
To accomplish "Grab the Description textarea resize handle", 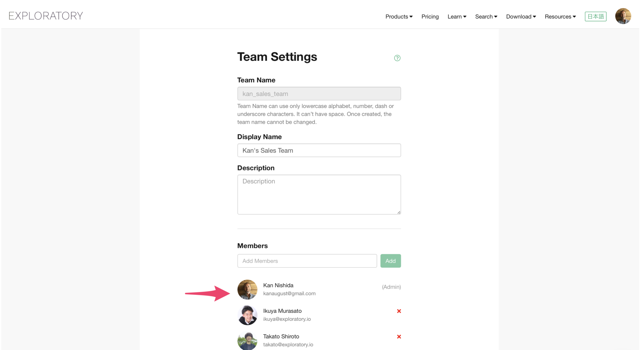I will coord(399,212).
